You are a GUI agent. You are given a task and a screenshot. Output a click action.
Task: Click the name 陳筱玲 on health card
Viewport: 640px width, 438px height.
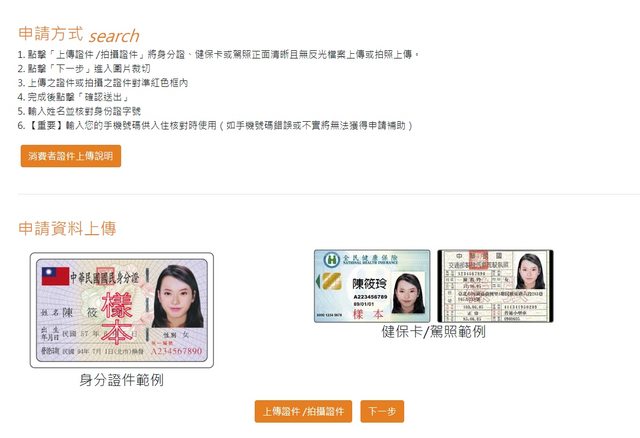coord(369,284)
